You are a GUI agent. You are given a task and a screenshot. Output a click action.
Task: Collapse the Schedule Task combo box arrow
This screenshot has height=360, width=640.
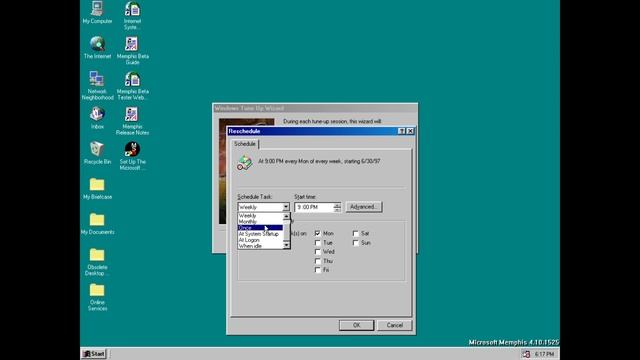click(x=286, y=207)
